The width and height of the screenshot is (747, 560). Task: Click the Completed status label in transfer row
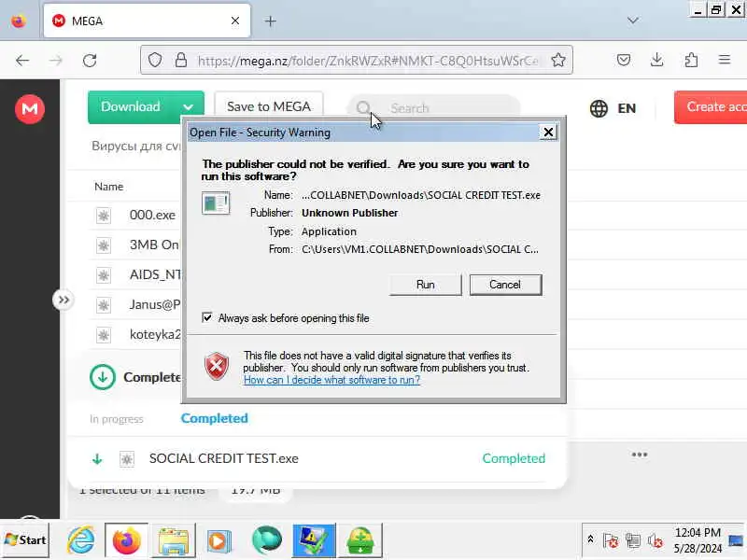coord(514,458)
